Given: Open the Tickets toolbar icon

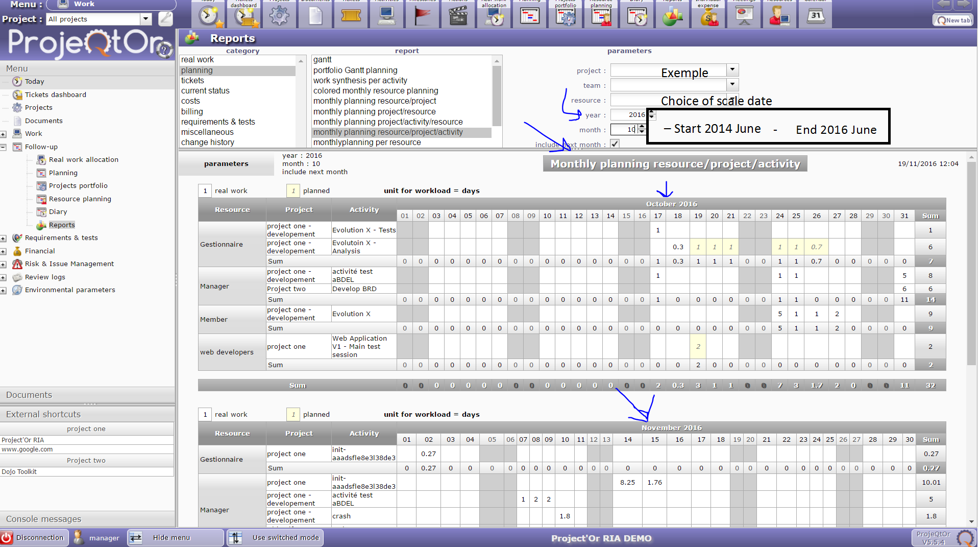Looking at the screenshot, I should 351,16.
